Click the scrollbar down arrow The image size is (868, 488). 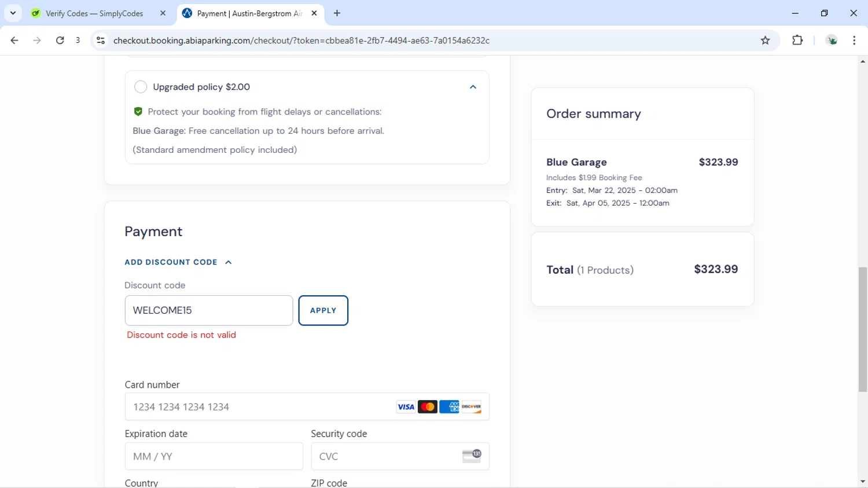[x=863, y=482]
